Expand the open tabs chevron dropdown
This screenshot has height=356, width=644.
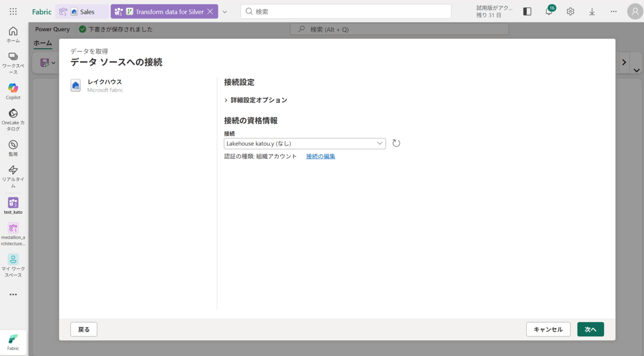point(225,12)
